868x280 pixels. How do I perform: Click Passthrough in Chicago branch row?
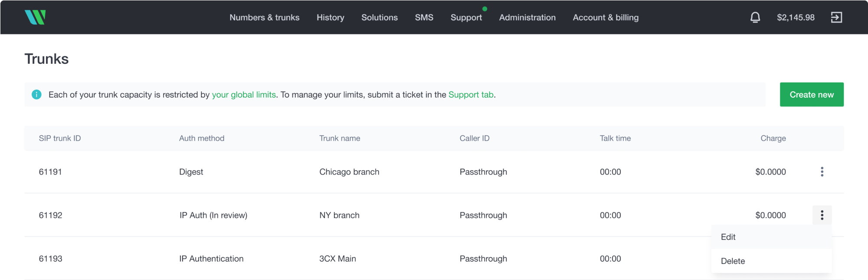[483, 172]
